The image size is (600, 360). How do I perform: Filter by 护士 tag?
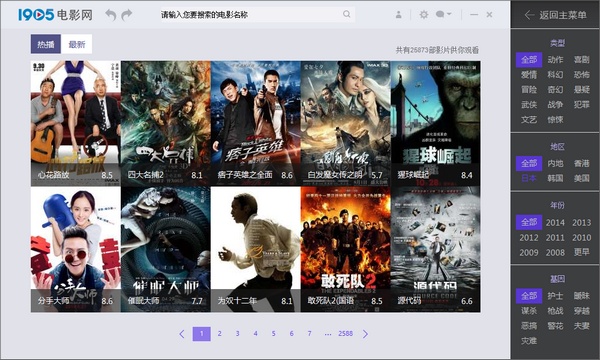pos(555,296)
